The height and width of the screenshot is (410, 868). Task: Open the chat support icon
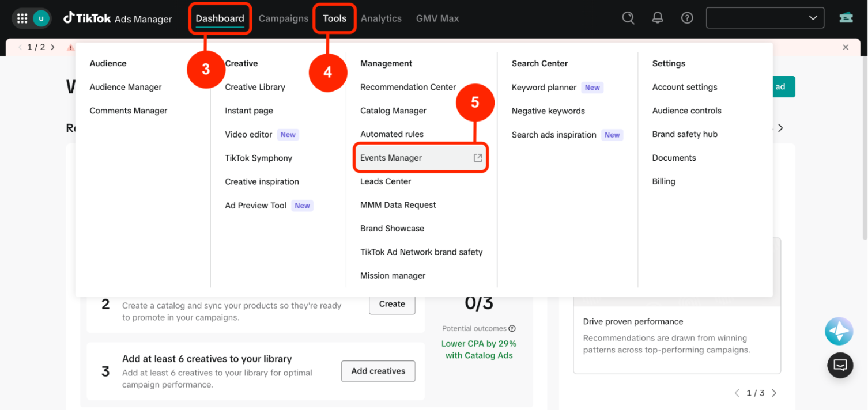point(840,365)
